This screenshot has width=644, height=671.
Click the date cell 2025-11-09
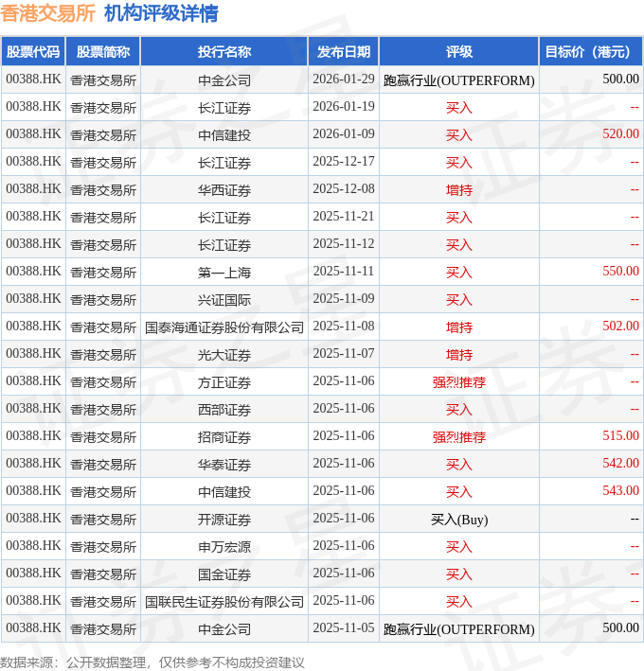point(344,299)
